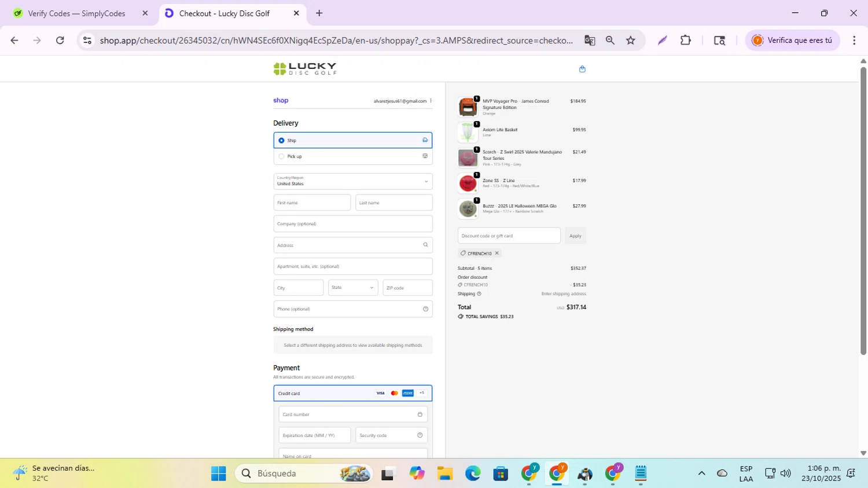Open account options menu beside email
Image resolution: width=868 pixels, height=488 pixels.
tap(431, 101)
